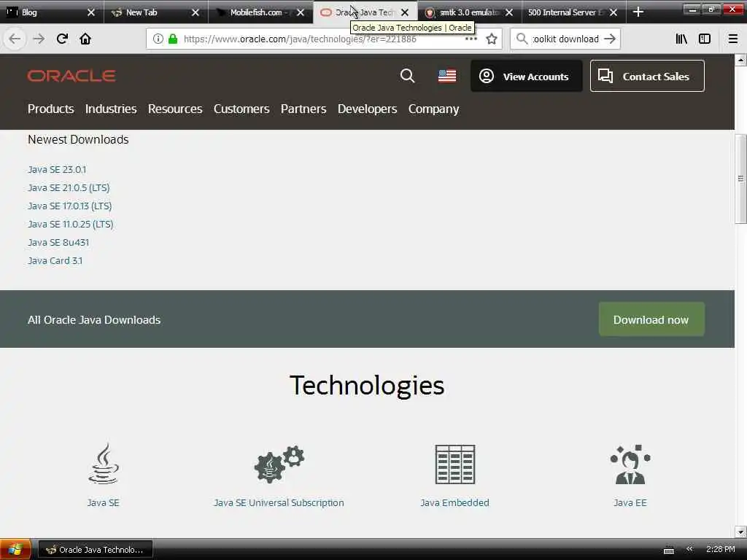Reload the current page
The height and width of the screenshot is (560, 747).
pos(62,39)
